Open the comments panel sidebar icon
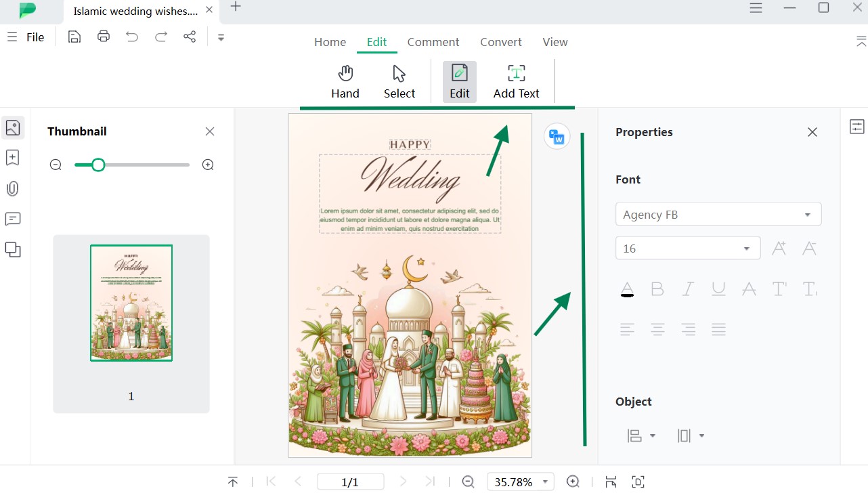 point(13,219)
